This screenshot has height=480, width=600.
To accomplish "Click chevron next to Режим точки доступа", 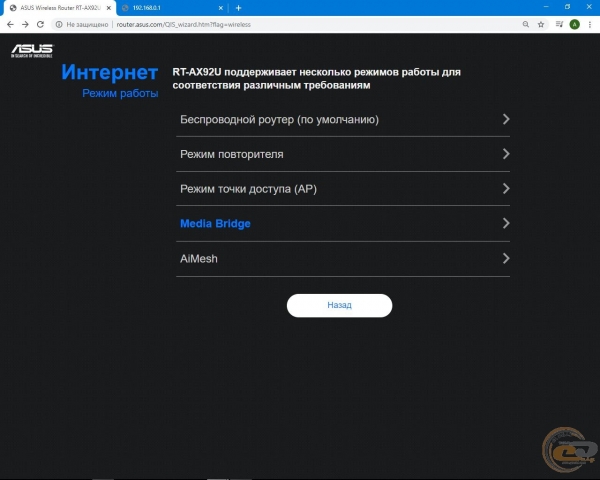I will 506,188.
